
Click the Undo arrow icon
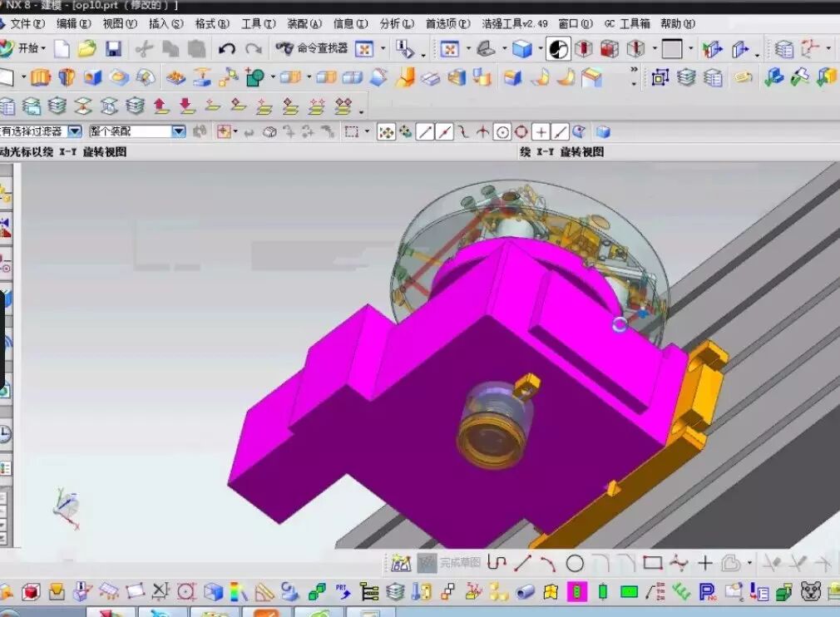[226, 49]
